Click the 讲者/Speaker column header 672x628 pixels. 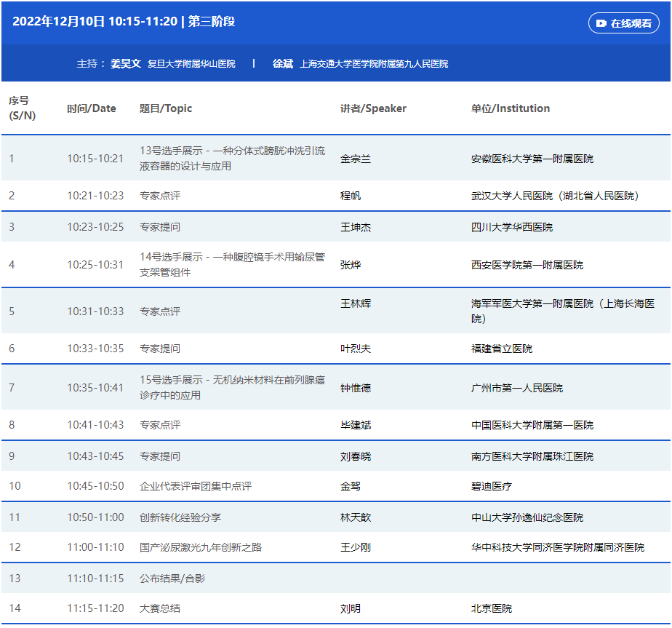[373, 108]
